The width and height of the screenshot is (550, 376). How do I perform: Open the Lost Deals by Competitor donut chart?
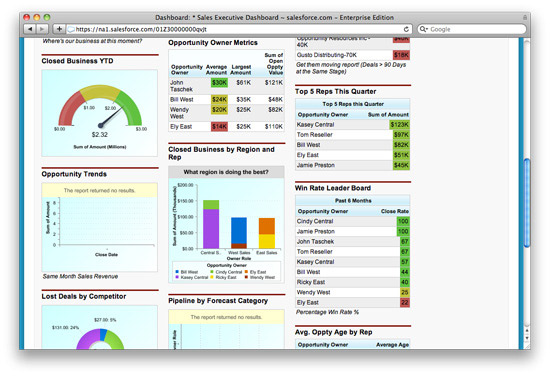pyautogui.click(x=100, y=327)
